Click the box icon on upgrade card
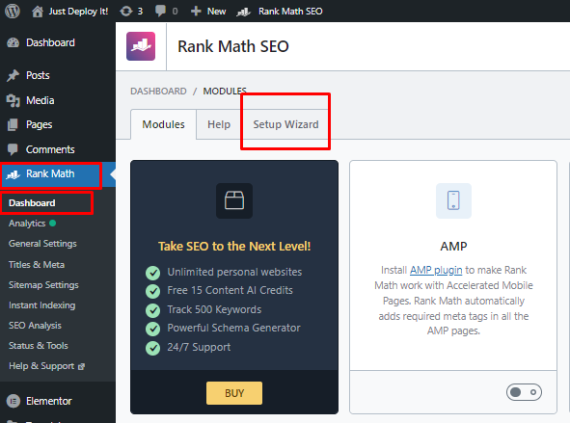 (234, 201)
